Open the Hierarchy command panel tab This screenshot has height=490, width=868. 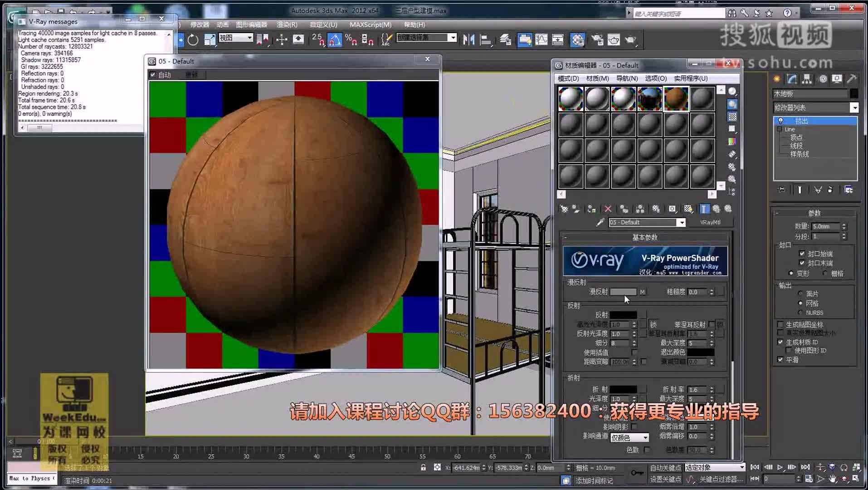pos(807,79)
